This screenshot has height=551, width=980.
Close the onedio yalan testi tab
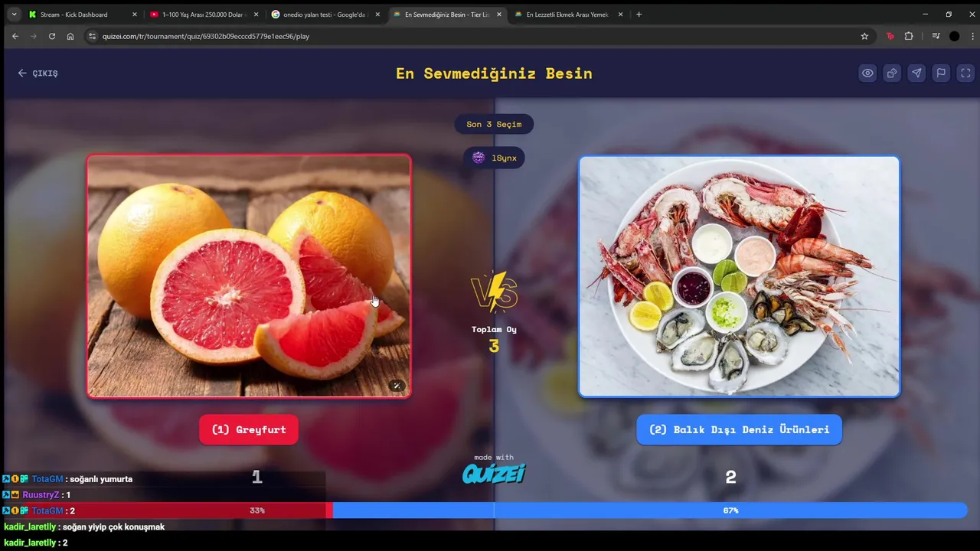pos(377,15)
